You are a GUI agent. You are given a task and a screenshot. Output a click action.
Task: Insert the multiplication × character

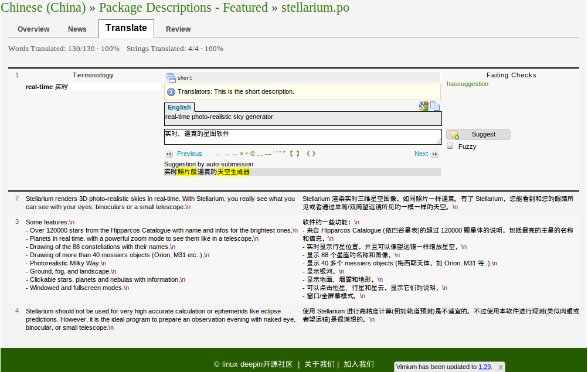click(242, 153)
